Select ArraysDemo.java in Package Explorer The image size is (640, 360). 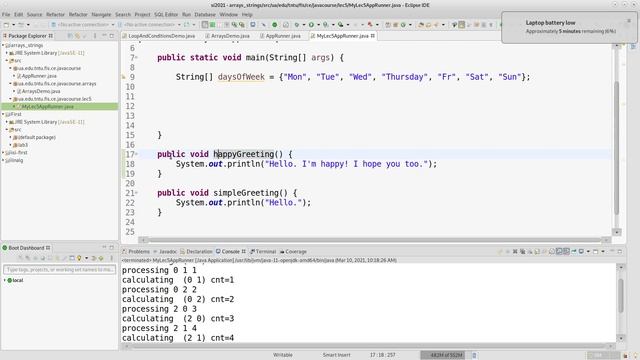[40, 91]
